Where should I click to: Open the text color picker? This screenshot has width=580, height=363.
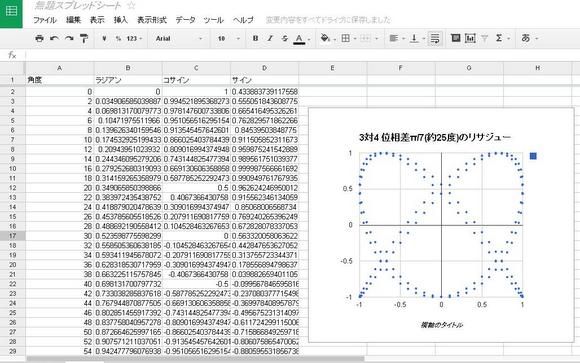pyautogui.click(x=300, y=38)
